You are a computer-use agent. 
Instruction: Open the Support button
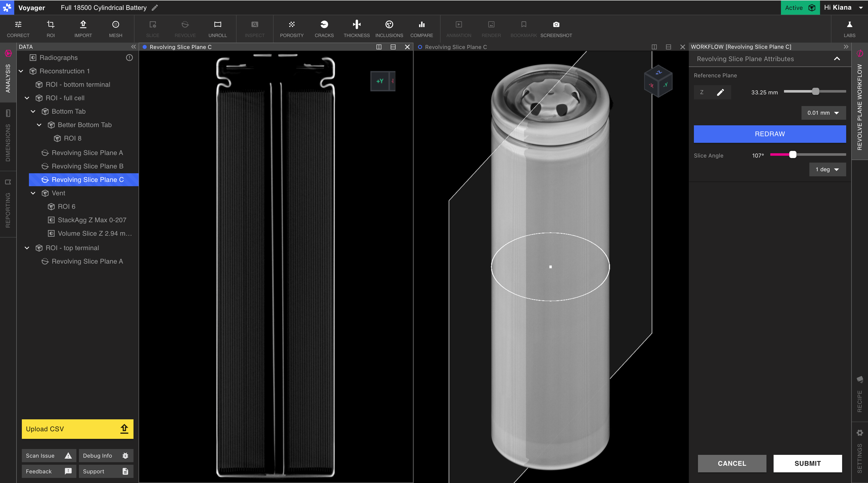(106, 471)
